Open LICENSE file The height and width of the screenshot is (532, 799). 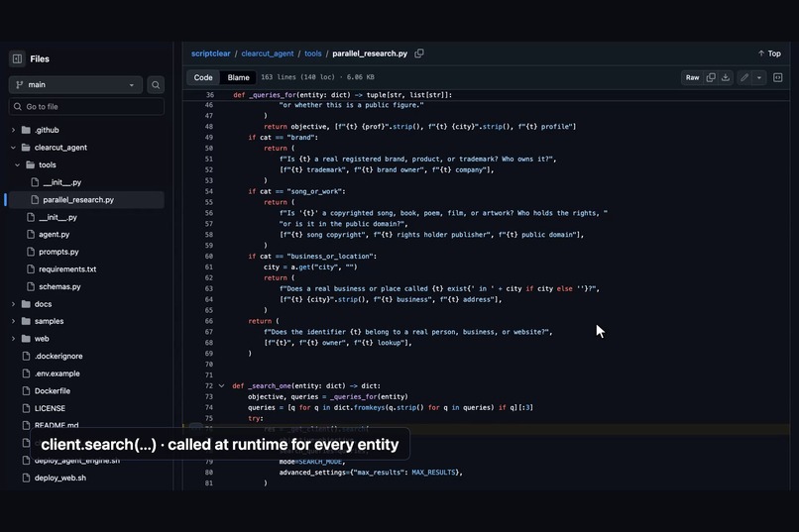[50, 408]
